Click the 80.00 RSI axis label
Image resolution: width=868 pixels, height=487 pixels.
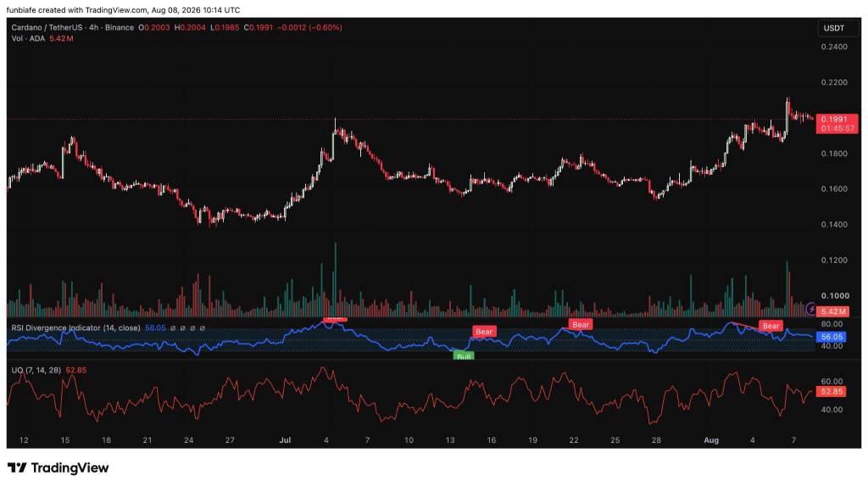pyautogui.click(x=832, y=324)
